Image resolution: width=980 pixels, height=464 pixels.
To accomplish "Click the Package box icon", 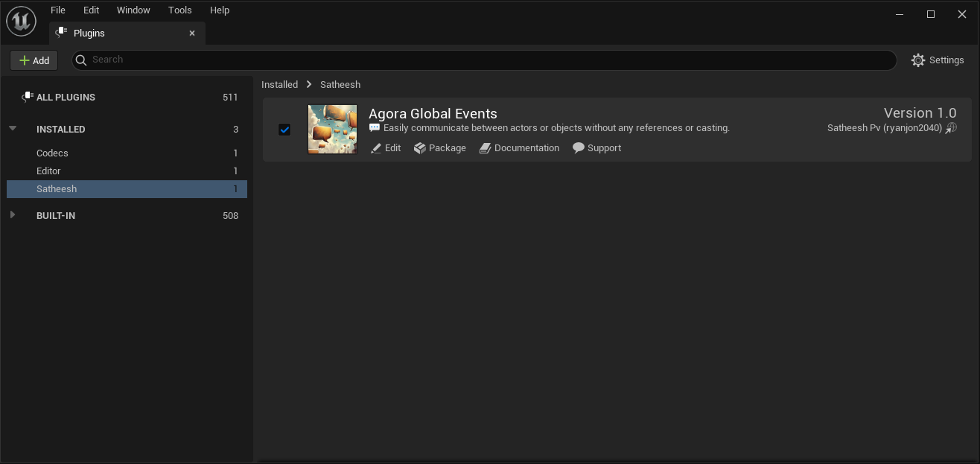I will click(x=420, y=148).
